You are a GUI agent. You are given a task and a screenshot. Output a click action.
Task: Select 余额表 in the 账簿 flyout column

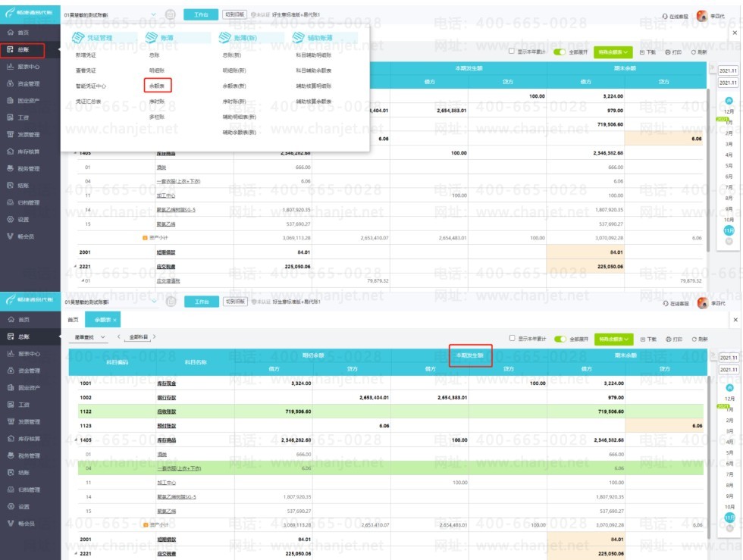pyautogui.click(x=157, y=86)
